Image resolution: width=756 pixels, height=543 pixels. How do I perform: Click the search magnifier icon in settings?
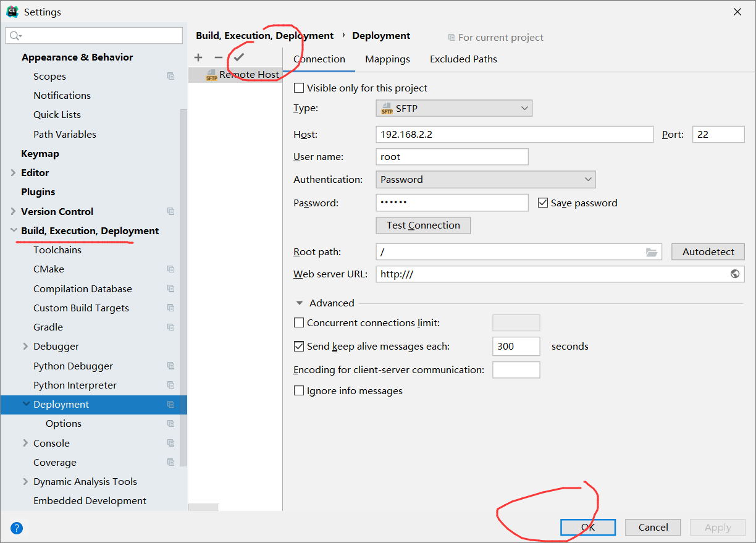tap(15, 36)
